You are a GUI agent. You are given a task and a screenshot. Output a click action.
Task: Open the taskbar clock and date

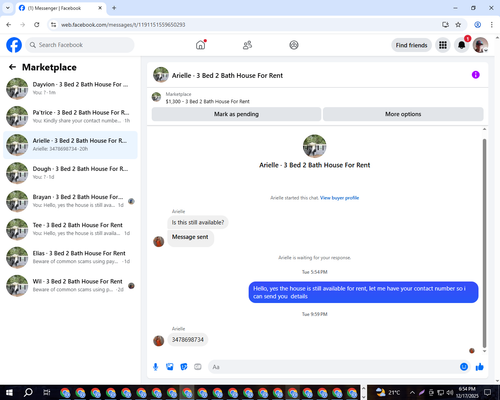[x=467, y=392]
